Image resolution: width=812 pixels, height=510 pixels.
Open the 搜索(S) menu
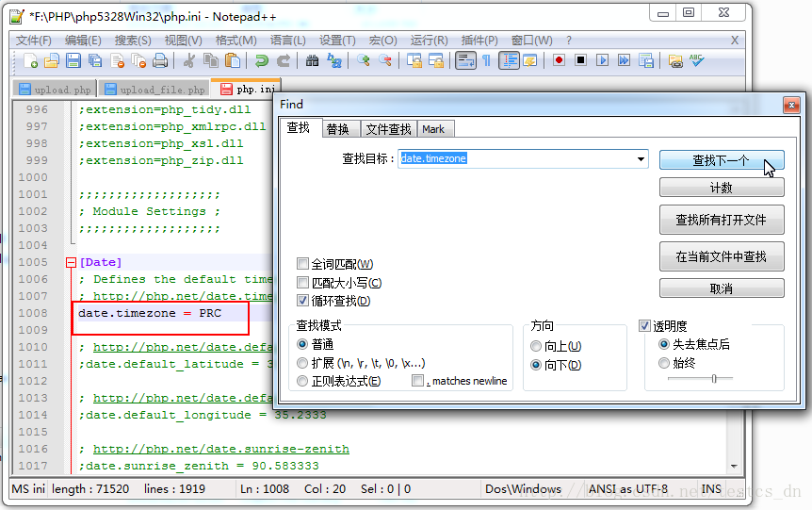[x=133, y=41]
